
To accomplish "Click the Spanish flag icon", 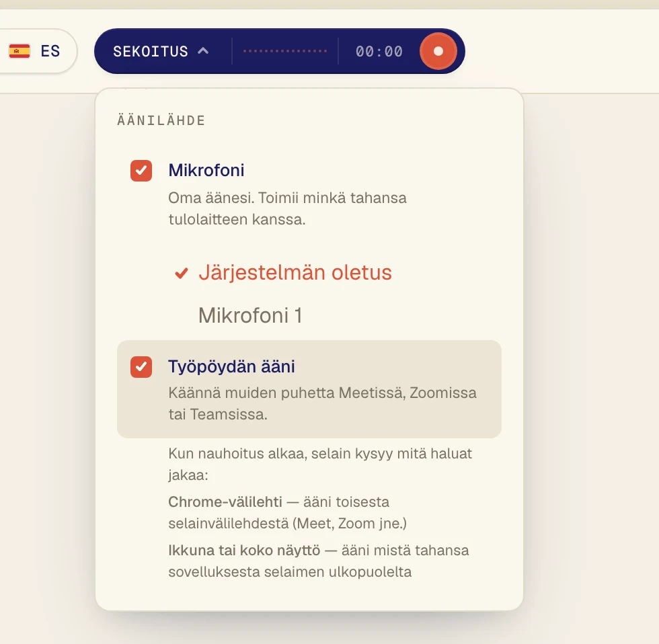I will (20, 51).
